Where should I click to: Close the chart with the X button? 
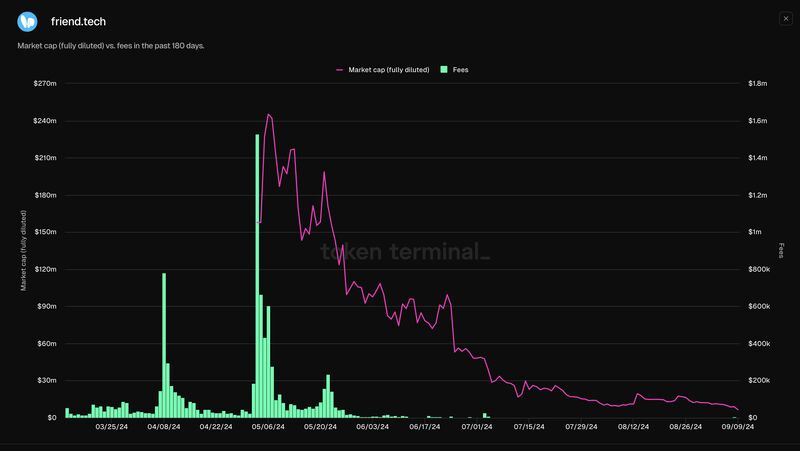coord(786,19)
